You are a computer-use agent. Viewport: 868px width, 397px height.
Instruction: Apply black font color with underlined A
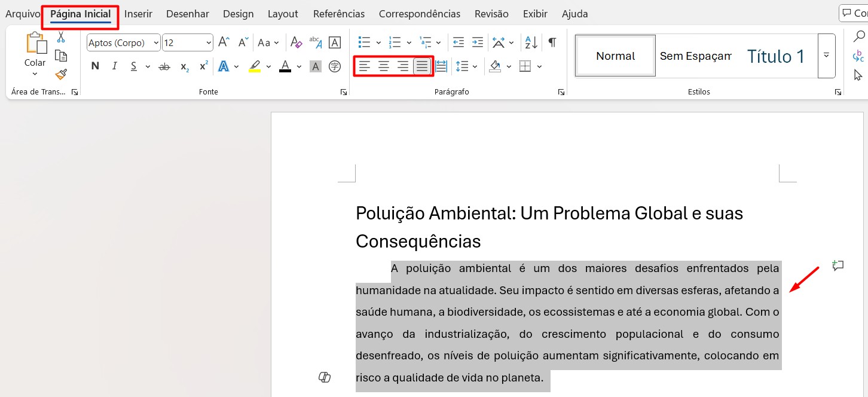pos(285,66)
